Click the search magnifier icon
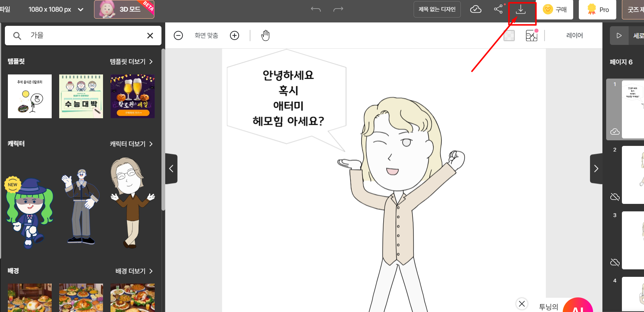Viewport: 644px width, 312px height. click(x=17, y=36)
